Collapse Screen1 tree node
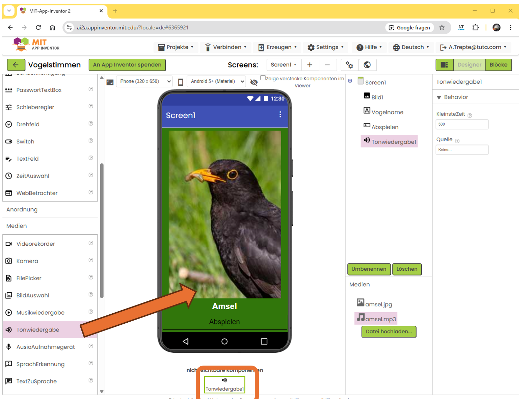 (x=350, y=81)
